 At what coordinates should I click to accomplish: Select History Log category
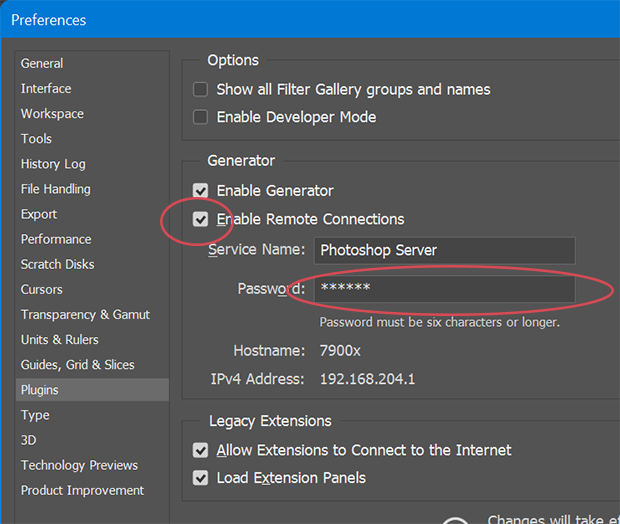pyautogui.click(x=53, y=164)
